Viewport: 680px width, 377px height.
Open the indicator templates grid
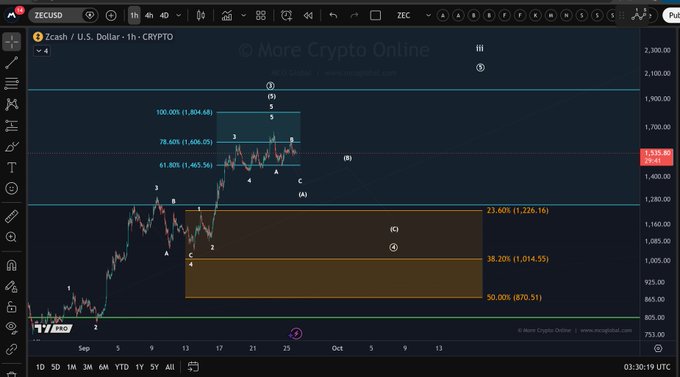point(261,16)
